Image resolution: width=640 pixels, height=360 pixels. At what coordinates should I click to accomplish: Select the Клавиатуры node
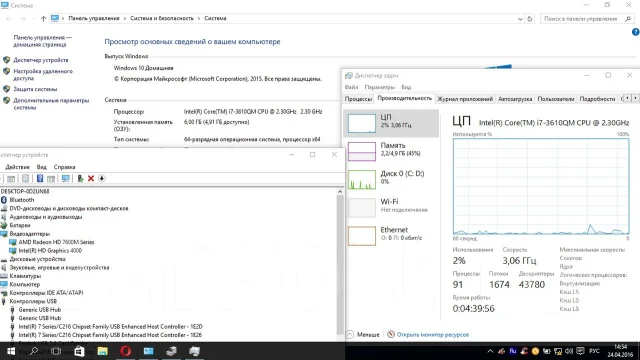(x=25, y=276)
